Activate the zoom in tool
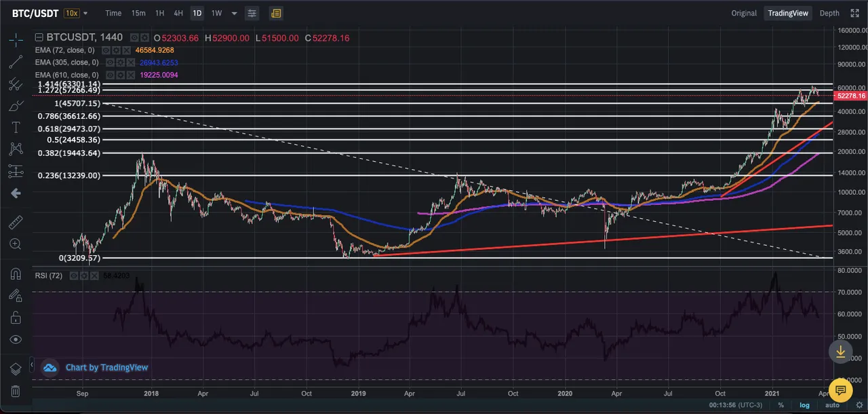 (16, 244)
